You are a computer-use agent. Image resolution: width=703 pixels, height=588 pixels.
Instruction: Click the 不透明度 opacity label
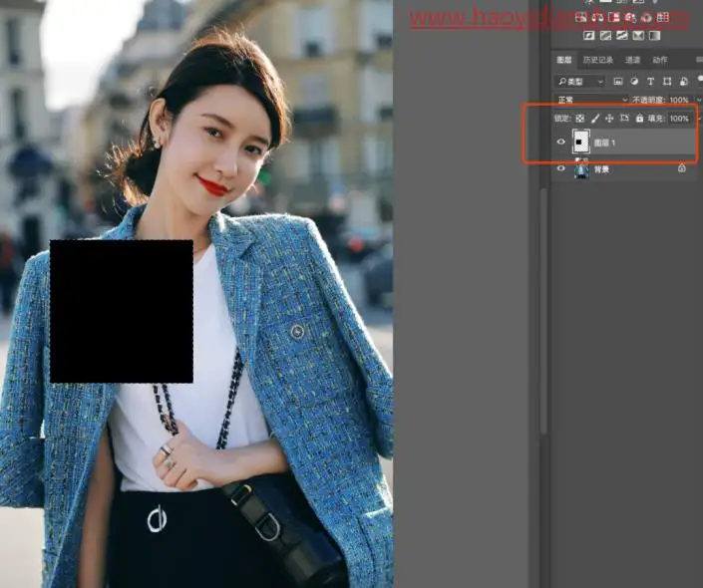point(648,100)
